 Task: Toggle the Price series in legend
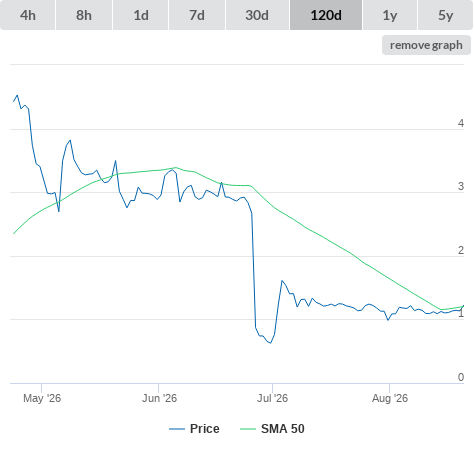pos(205,429)
